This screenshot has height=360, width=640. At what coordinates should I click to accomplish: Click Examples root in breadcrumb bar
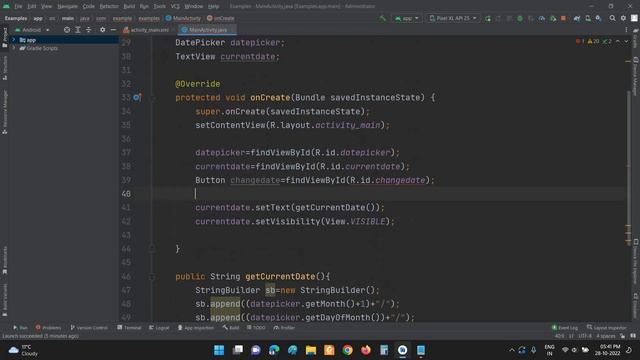click(16, 18)
